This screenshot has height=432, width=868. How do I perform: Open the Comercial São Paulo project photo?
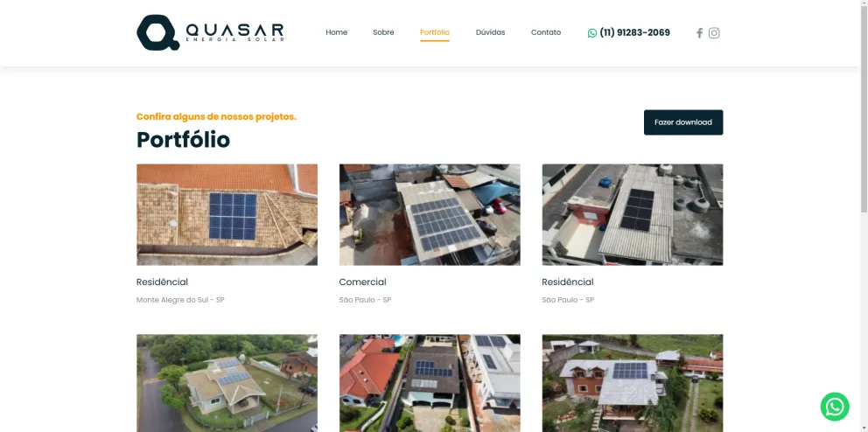(430, 214)
